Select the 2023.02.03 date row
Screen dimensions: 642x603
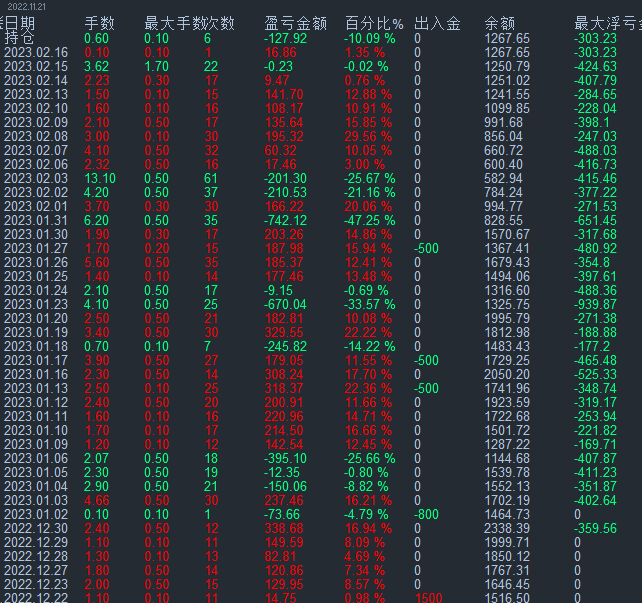[x=36, y=178]
